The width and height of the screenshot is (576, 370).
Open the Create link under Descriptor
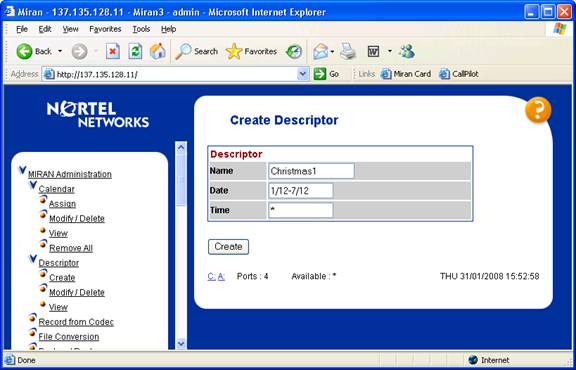(x=62, y=278)
